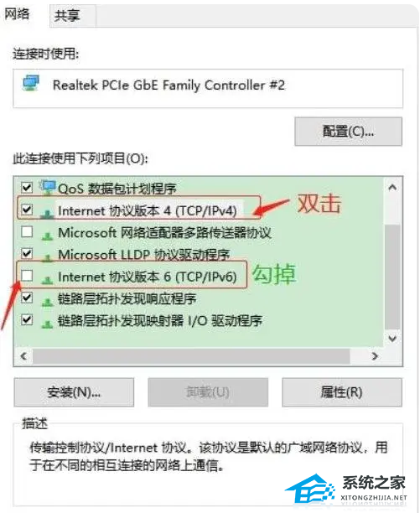420x513 pixels.
Task: Click the 链路层拓扑发现响应程序 icon
Action: click(x=48, y=301)
